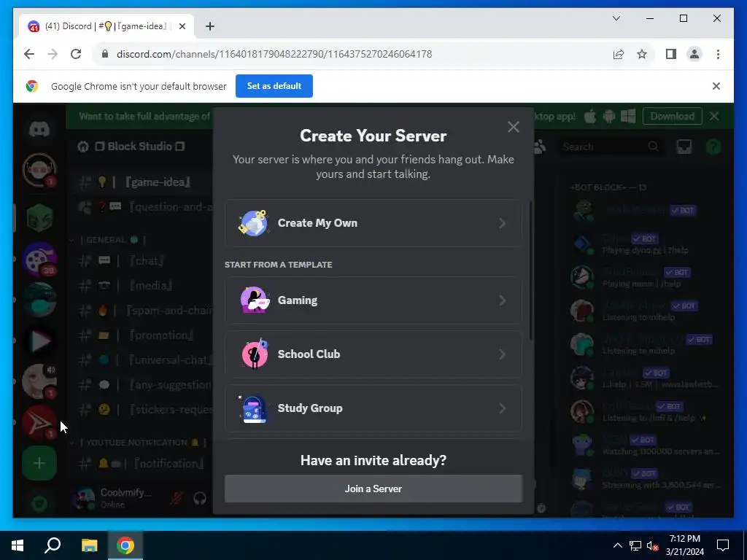Go back to the previous page

[x=29, y=54]
